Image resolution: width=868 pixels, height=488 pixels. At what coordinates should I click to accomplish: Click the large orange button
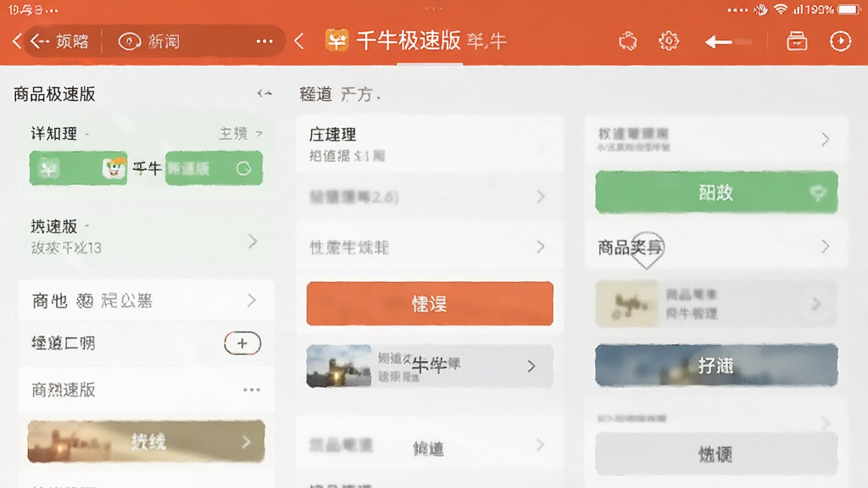(430, 303)
